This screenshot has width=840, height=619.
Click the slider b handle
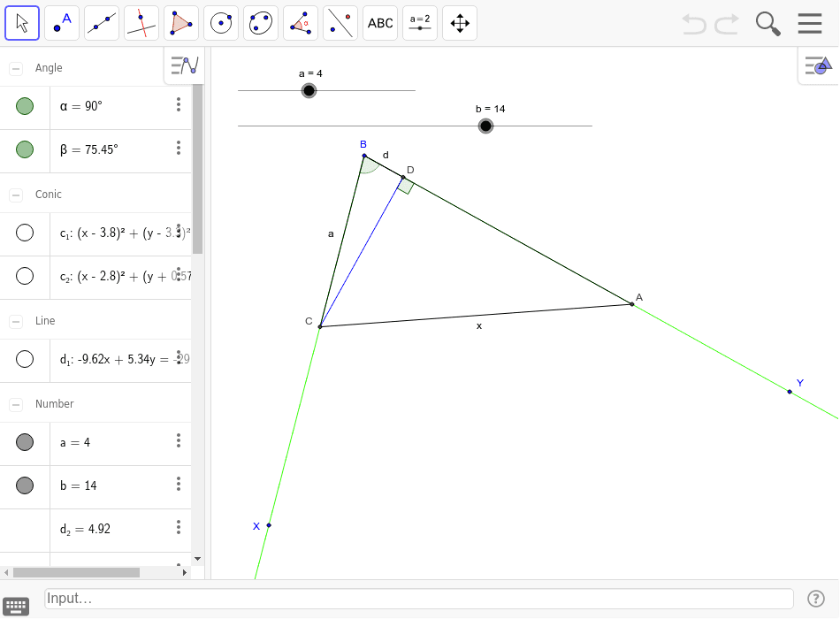(485, 126)
